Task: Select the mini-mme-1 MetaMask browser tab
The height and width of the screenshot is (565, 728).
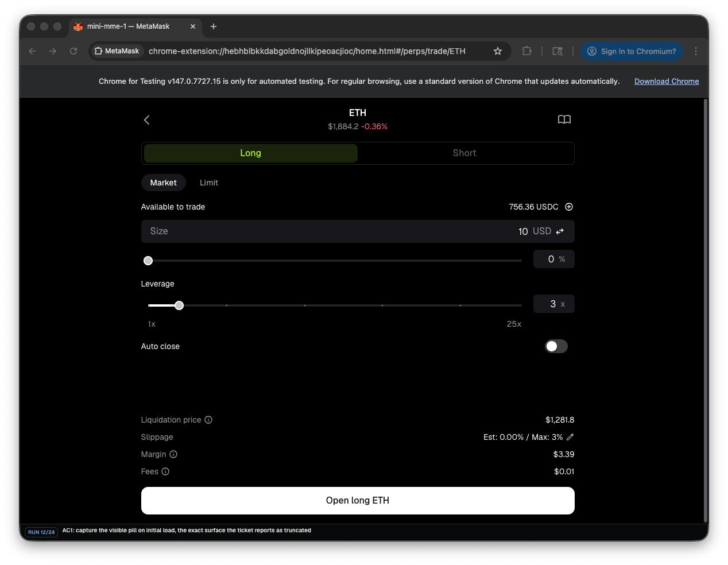Action: 135,26
